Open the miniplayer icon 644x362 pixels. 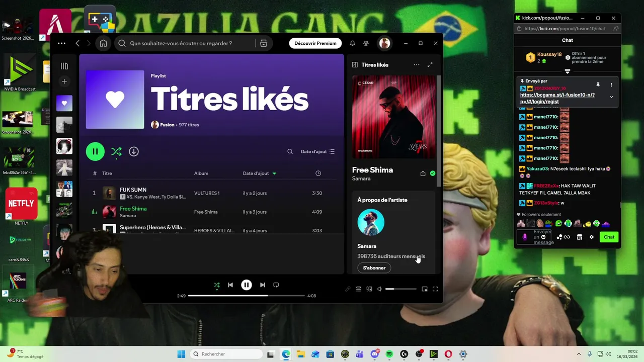425,289
